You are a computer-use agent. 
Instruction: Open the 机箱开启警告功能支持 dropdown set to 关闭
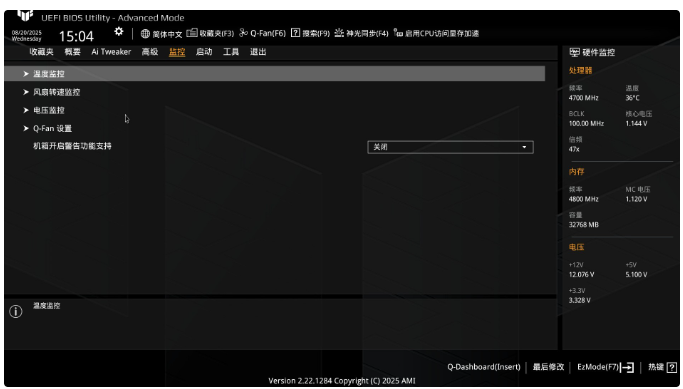click(x=450, y=147)
